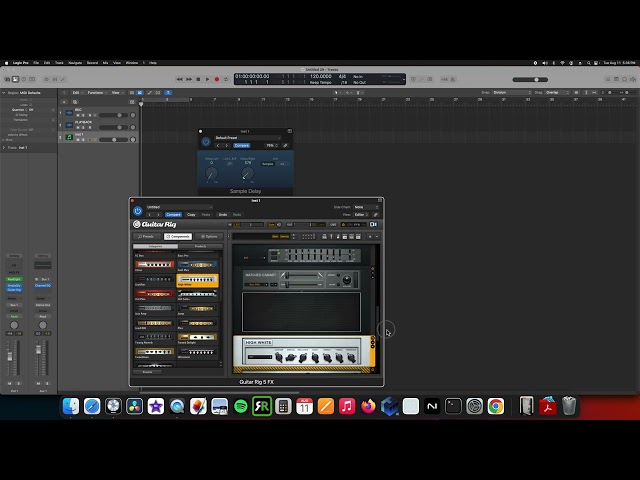Viewport: 640px width, 480px height.
Task: Switch to Guitar Rig Components tab
Action: coord(178,236)
